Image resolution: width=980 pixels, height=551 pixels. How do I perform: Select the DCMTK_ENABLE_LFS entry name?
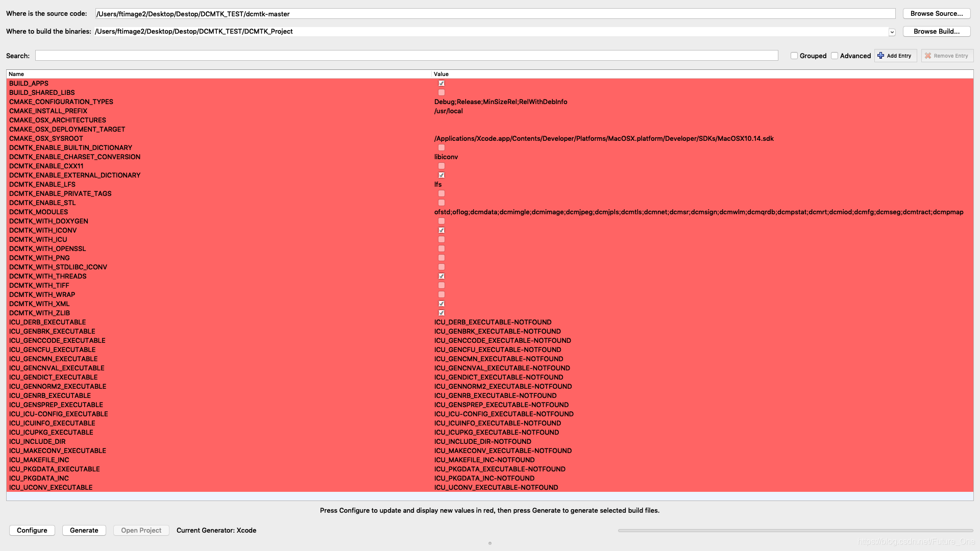[x=42, y=184]
